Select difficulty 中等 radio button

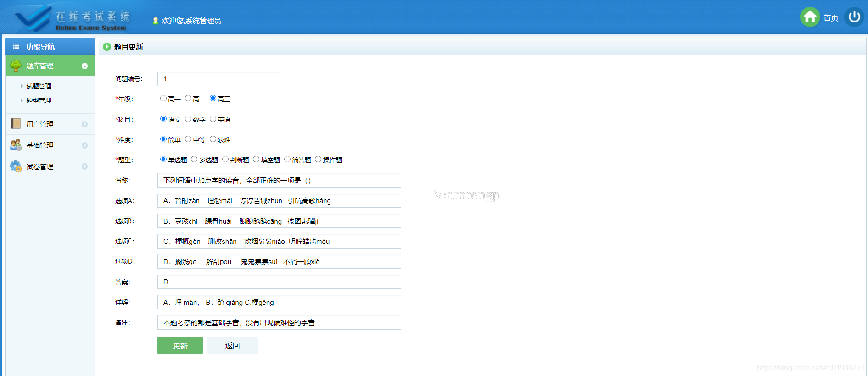188,139
